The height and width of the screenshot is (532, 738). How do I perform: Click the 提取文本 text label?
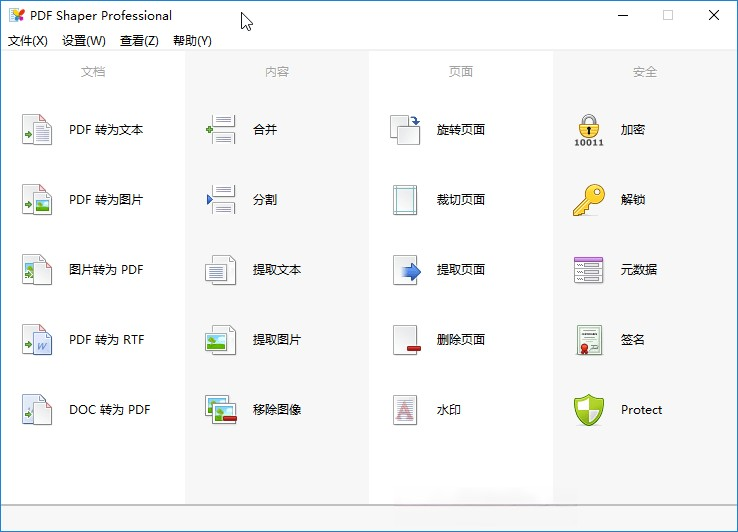[x=277, y=270]
